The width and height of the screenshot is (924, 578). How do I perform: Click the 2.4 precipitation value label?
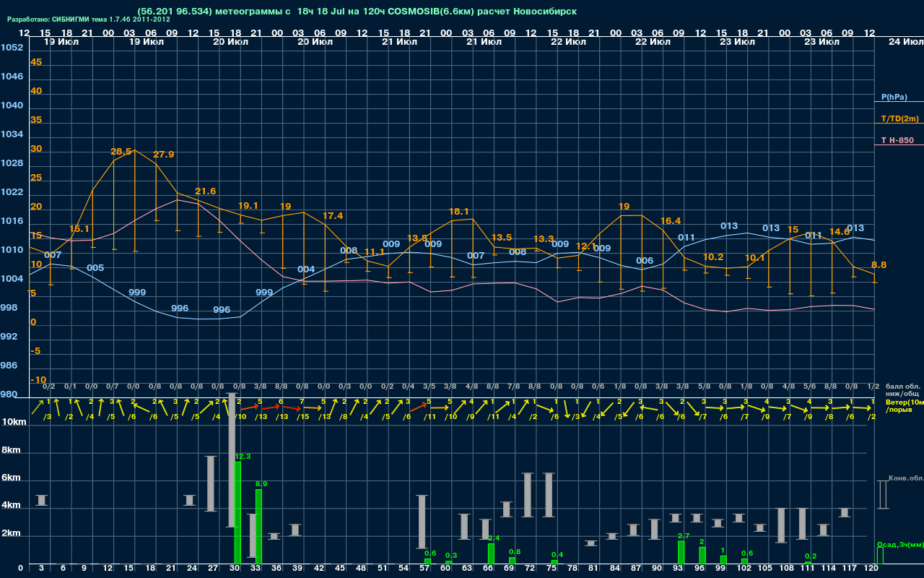point(494,538)
